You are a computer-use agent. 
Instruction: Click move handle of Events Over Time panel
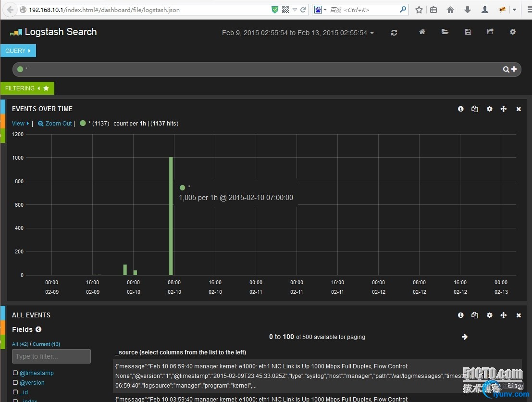point(504,109)
